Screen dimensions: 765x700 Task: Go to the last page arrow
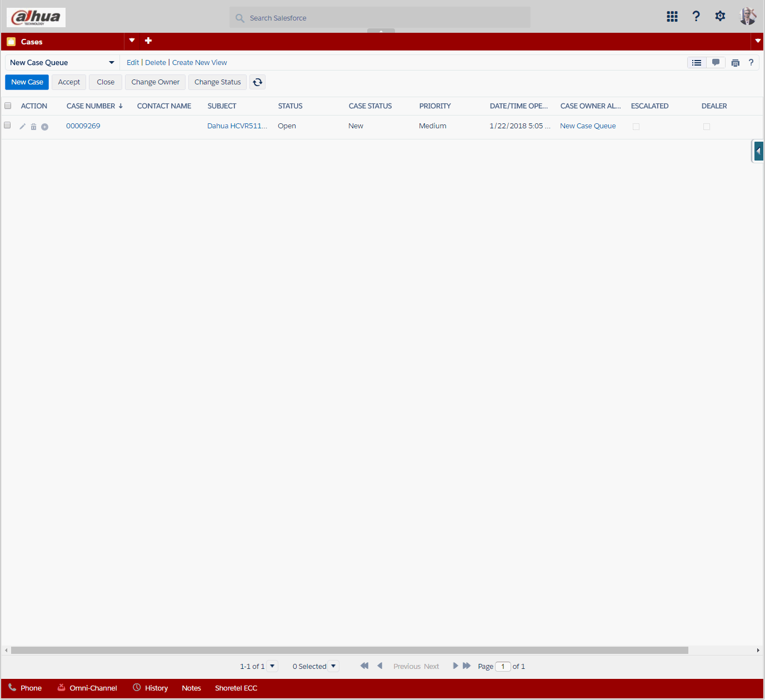[467, 666]
